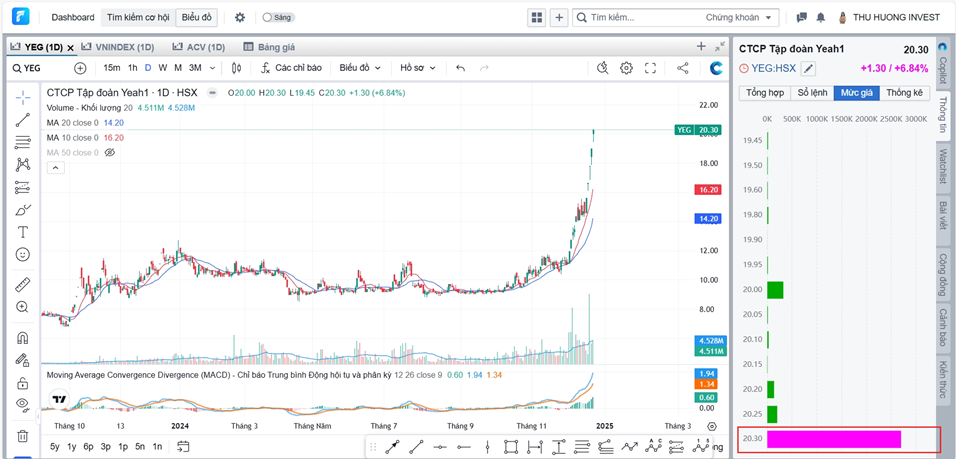This screenshot has height=459, width=956.
Task: Open Các chỉ báo indicators
Action: tap(291, 68)
